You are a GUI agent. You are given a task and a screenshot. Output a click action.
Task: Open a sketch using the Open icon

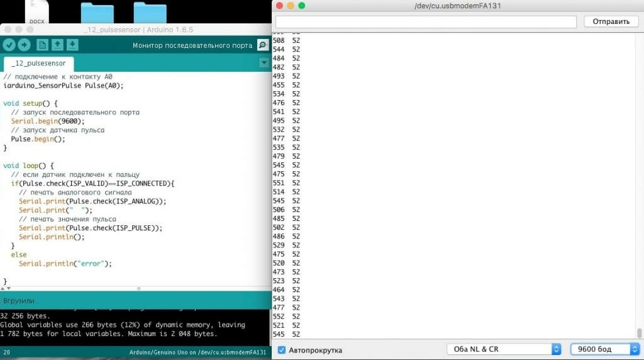[x=57, y=45]
